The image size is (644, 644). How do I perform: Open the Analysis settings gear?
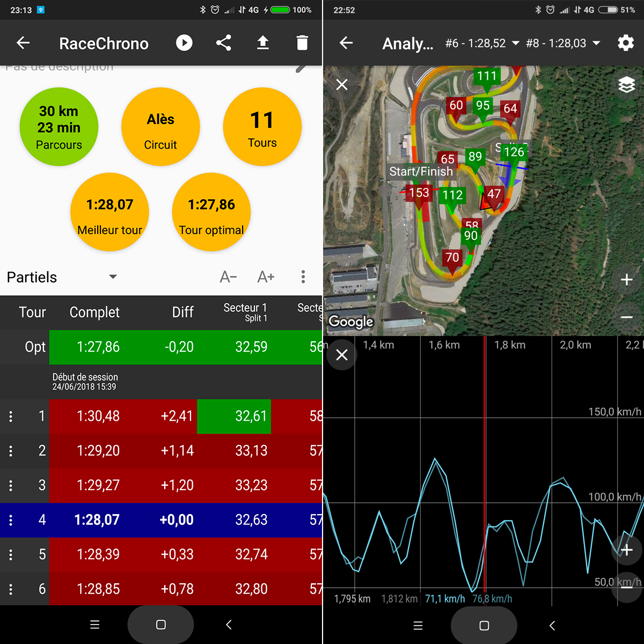[x=626, y=43]
